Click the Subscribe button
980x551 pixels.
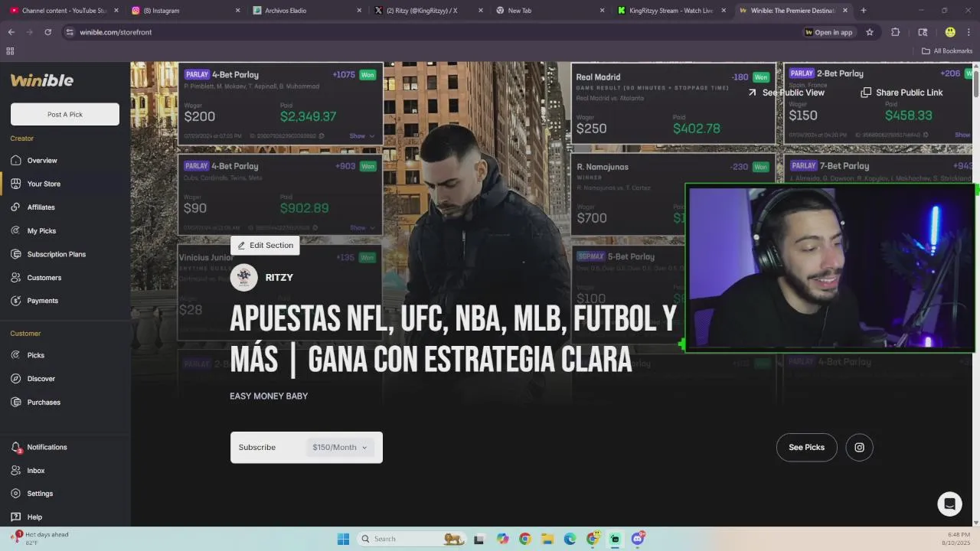(x=257, y=447)
